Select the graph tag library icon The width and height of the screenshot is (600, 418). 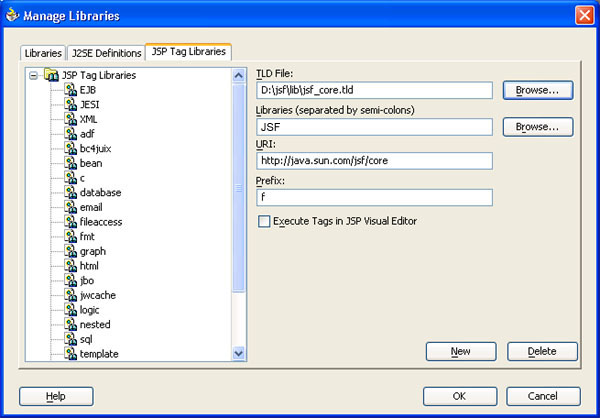pos(70,251)
